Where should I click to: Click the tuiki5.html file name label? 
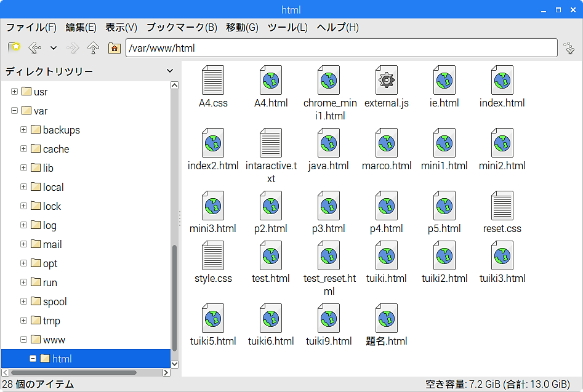[213, 341]
